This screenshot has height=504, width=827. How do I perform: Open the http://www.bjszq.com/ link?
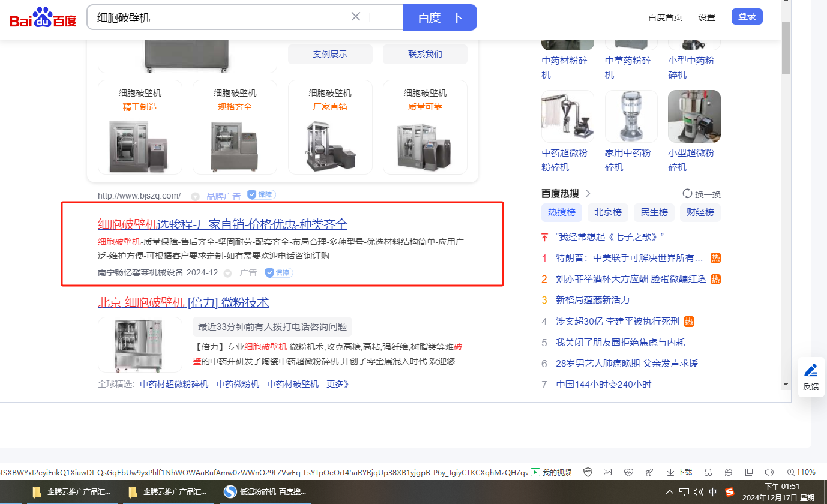click(139, 196)
